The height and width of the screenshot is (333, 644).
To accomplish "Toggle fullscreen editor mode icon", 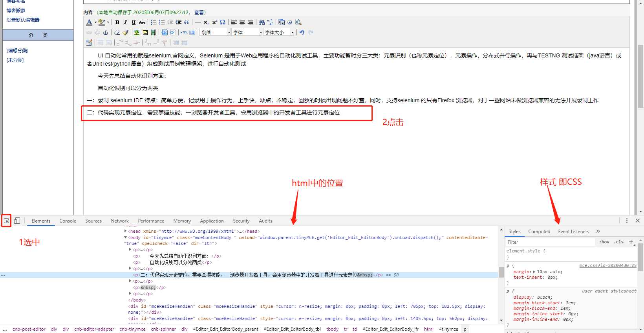I will click(x=192, y=33).
